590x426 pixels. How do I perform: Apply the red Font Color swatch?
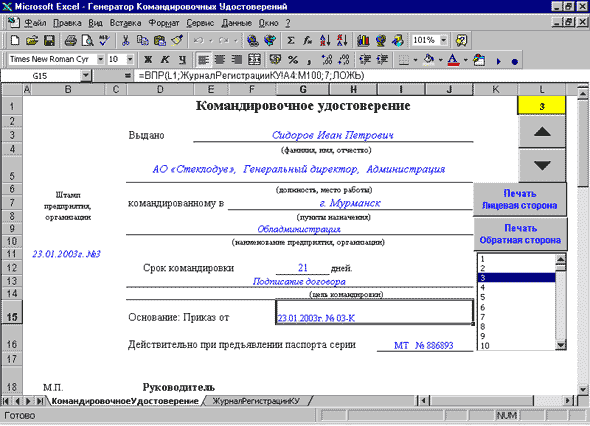coord(454,59)
